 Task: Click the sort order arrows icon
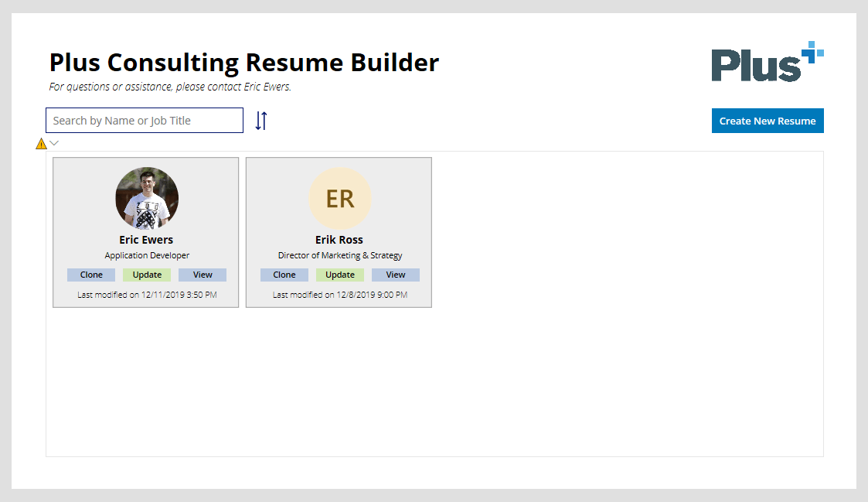tap(261, 121)
